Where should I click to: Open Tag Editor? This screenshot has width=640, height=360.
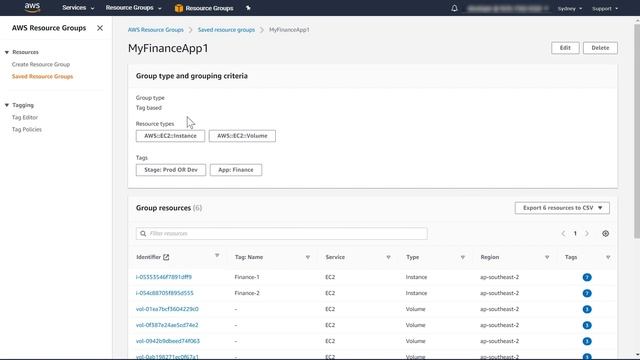pyautogui.click(x=25, y=118)
